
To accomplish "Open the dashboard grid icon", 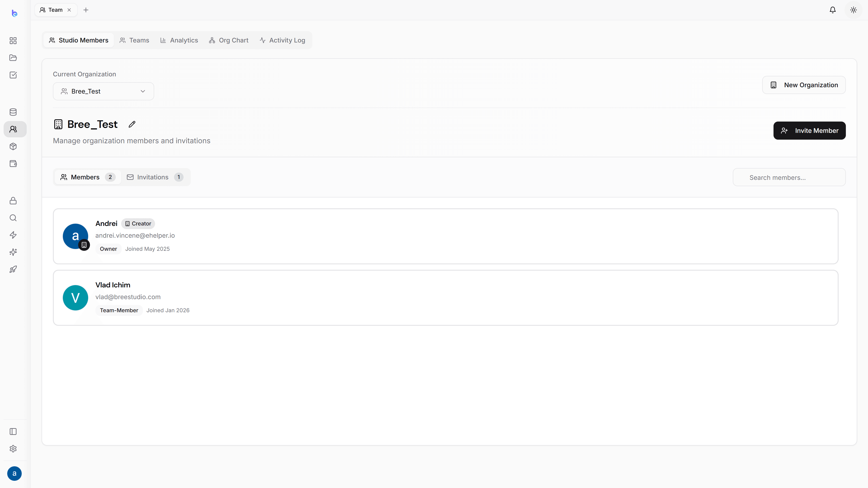I will [x=13, y=41].
